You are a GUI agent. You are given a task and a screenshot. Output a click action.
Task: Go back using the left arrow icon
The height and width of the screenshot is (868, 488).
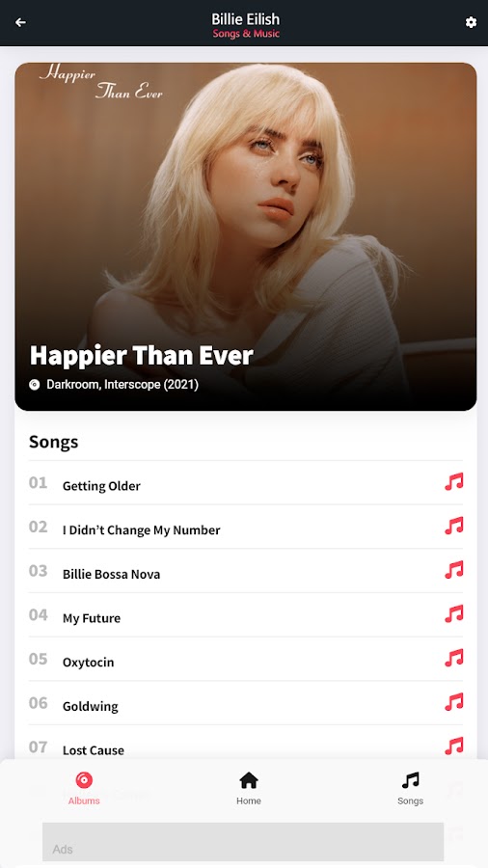[x=20, y=23]
